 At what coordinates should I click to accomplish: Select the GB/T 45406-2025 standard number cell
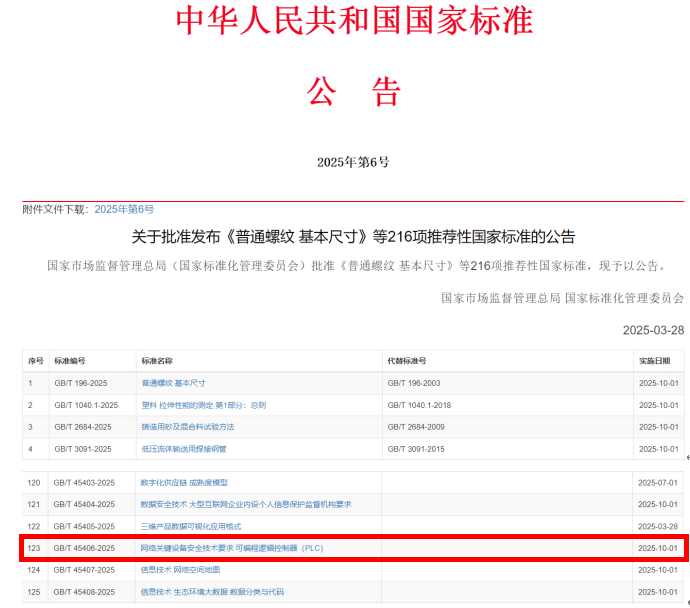(84, 548)
